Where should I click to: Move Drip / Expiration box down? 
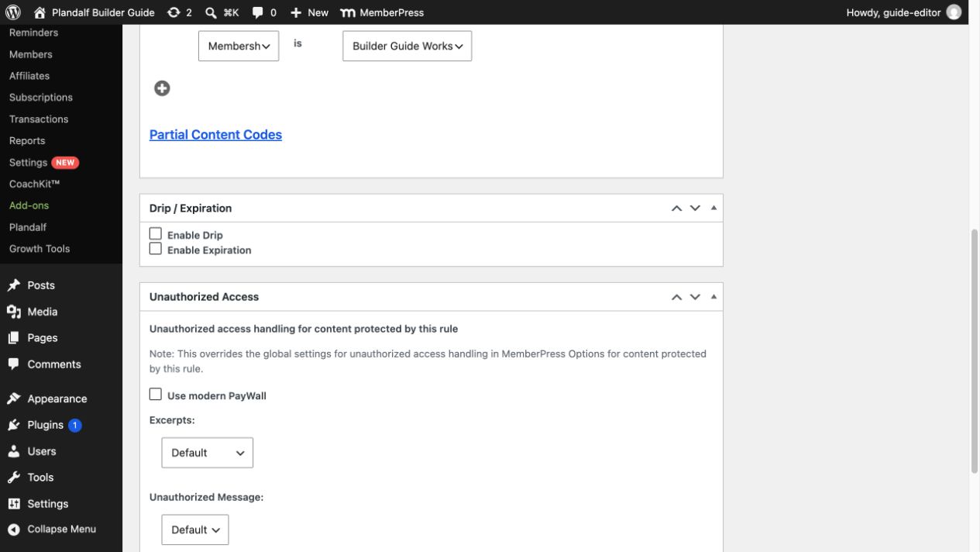[695, 209]
